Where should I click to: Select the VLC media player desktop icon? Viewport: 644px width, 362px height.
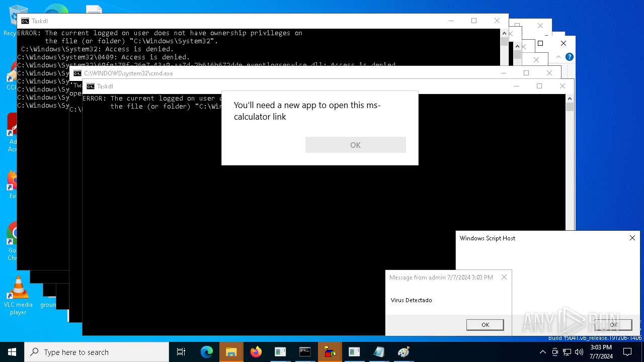pos(18,296)
